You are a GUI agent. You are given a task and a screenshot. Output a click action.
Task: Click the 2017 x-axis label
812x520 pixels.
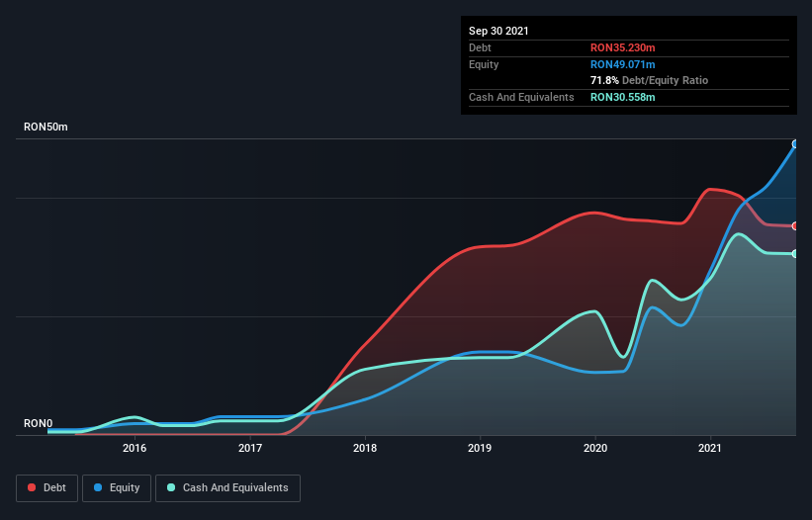pos(250,448)
